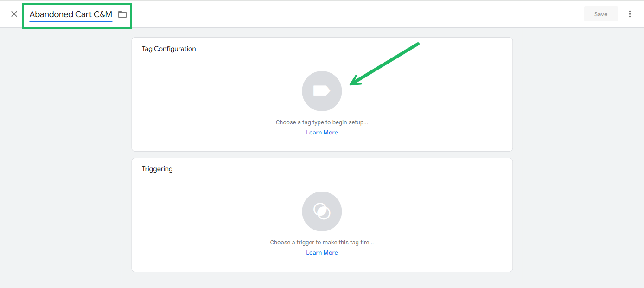Click the Tag Configuration heading
Screen dimensions: 644x288
(x=169, y=49)
